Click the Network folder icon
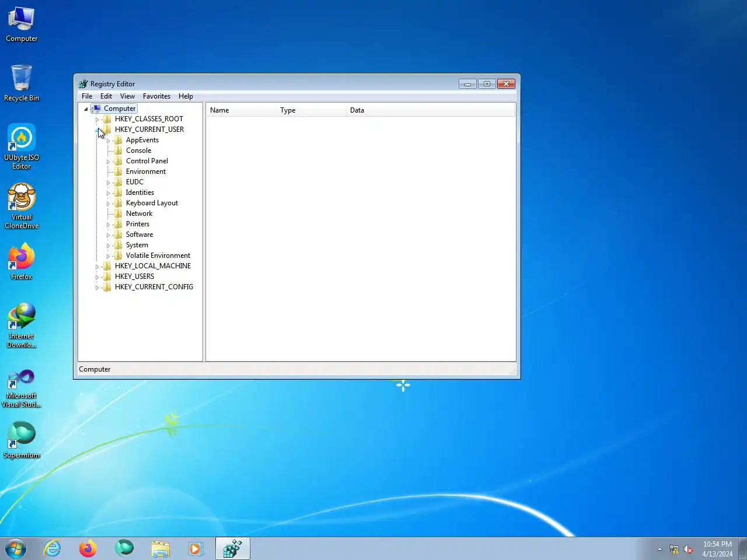The width and height of the screenshot is (747, 560). point(118,213)
